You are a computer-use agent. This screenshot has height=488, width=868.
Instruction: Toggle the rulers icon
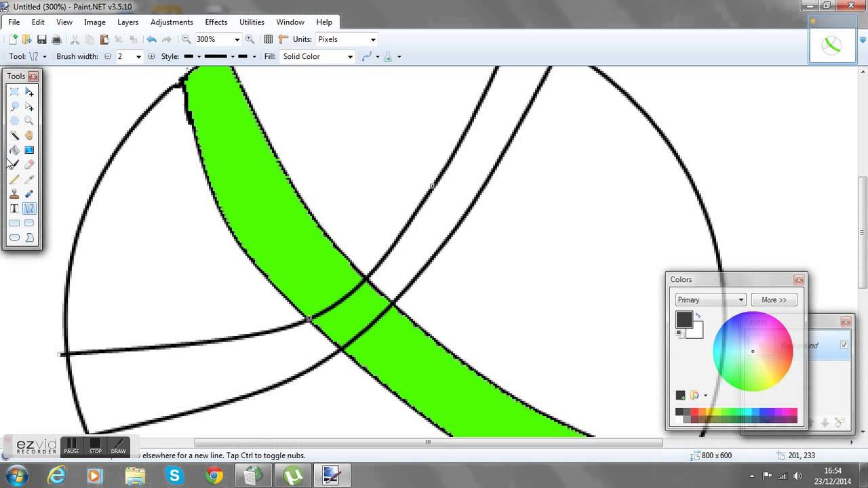pyautogui.click(x=283, y=39)
